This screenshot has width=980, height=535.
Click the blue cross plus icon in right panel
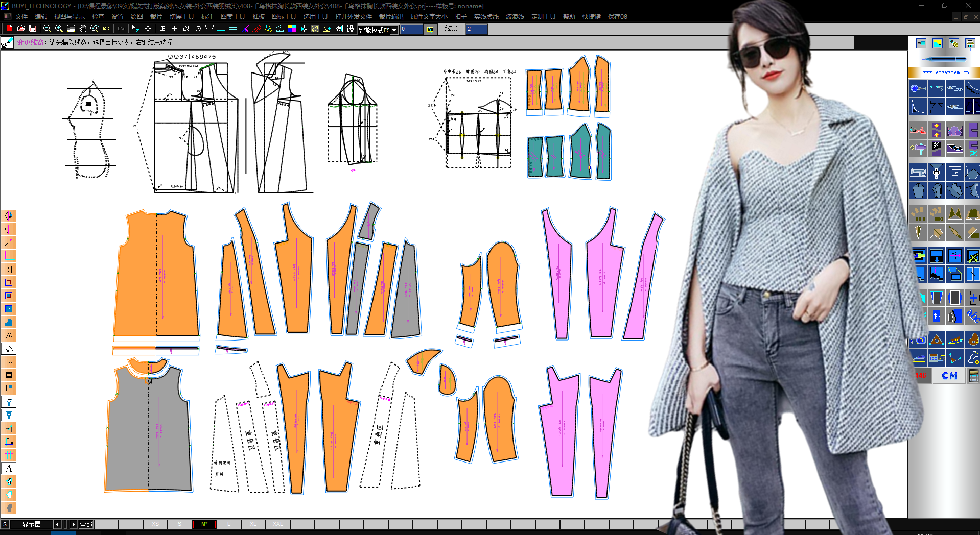pos(972,298)
